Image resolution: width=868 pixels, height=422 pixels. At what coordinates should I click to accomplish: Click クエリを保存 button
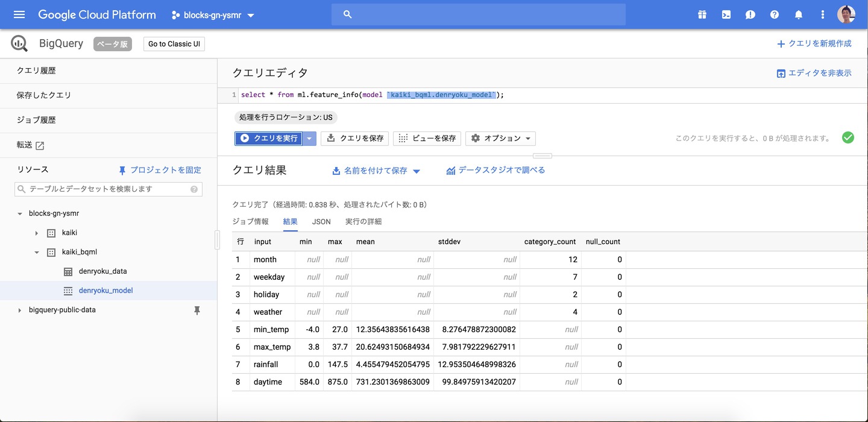(355, 138)
